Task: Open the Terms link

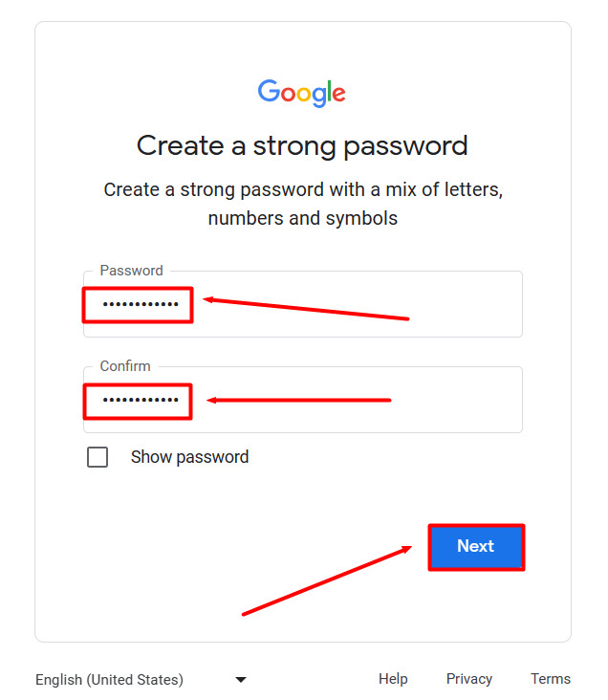Action: click(551, 679)
